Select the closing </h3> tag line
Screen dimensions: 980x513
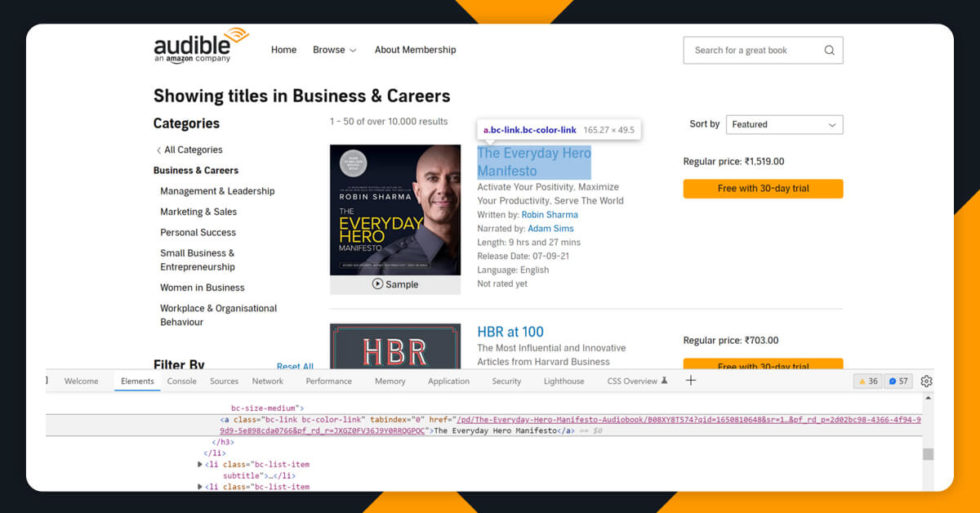point(223,442)
